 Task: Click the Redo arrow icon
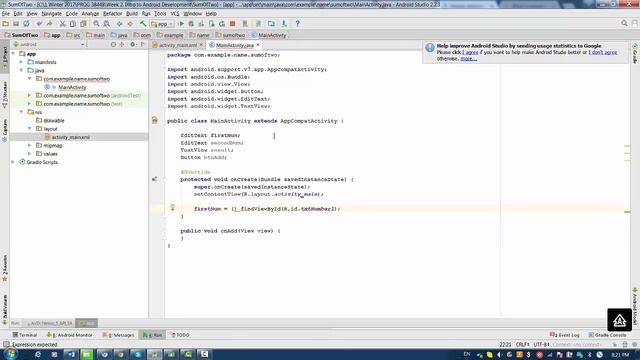point(49,24)
